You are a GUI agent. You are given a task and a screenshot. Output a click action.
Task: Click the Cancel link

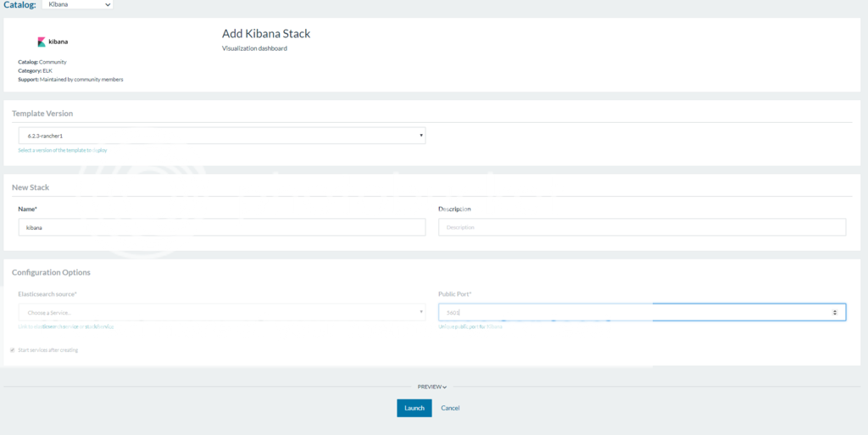[x=450, y=408]
